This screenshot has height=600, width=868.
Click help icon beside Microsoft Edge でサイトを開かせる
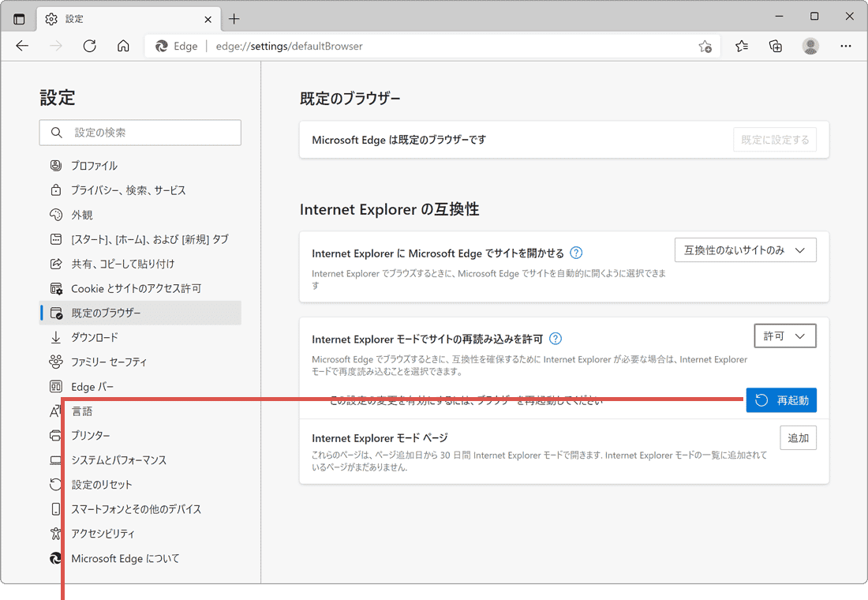pos(576,253)
